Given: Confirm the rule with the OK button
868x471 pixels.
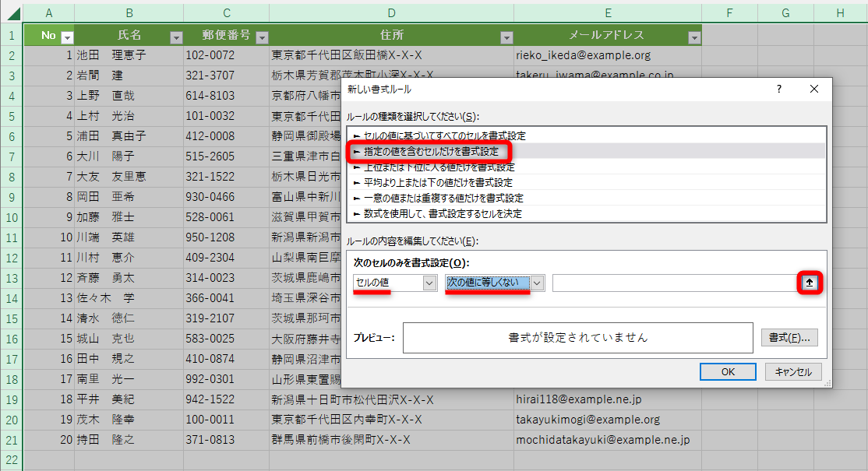Looking at the screenshot, I should coord(728,371).
